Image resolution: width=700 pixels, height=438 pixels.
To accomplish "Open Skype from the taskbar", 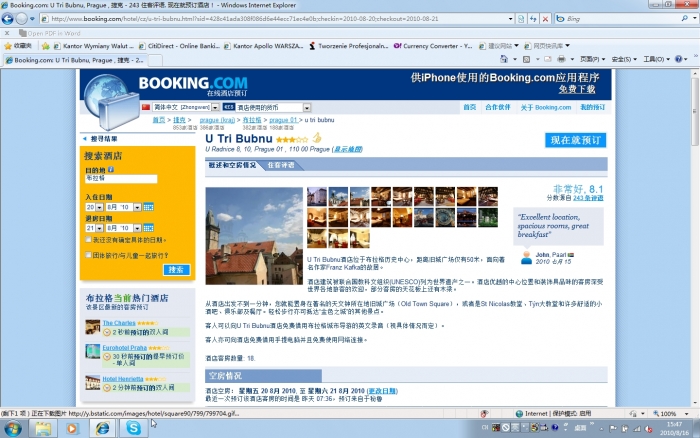I will [133, 428].
